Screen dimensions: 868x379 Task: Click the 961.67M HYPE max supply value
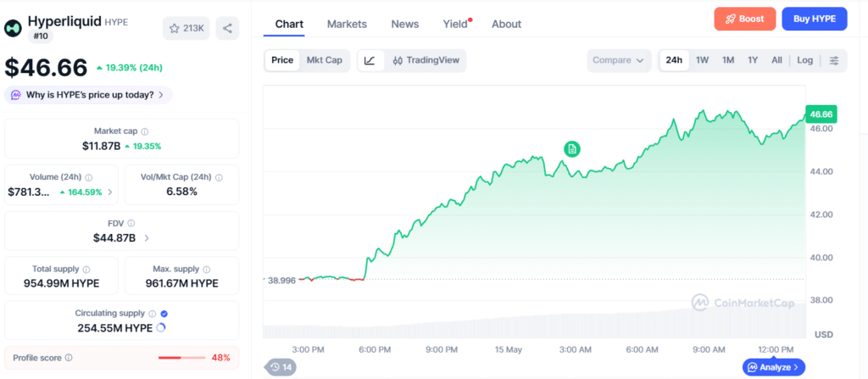[181, 284]
